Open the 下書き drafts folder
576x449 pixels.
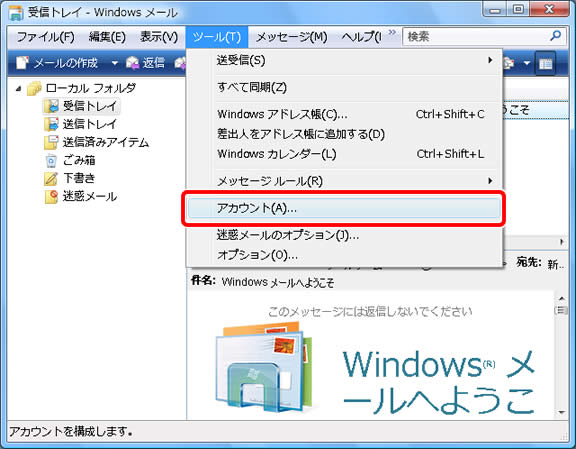click(x=70, y=178)
